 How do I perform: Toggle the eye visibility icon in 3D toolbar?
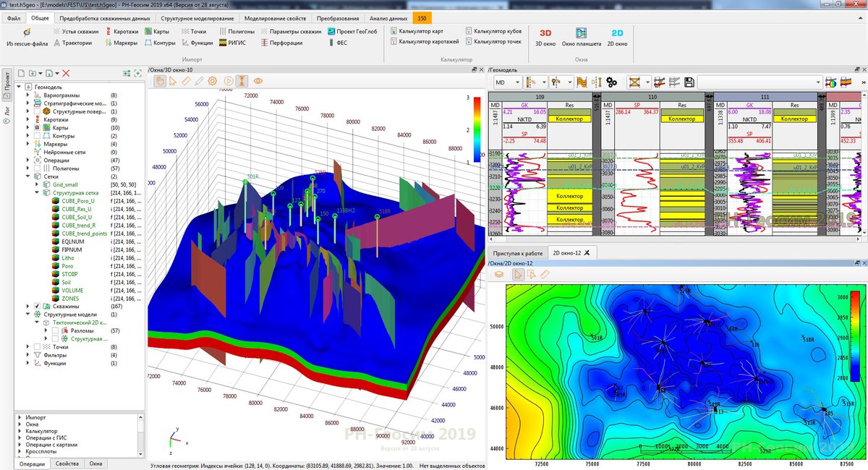tap(259, 81)
